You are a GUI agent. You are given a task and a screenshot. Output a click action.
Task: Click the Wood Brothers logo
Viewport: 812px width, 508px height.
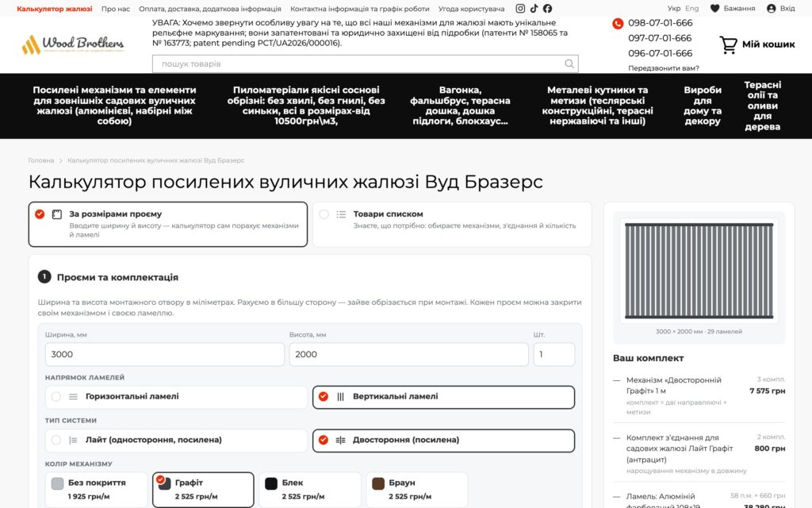(72, 44)
